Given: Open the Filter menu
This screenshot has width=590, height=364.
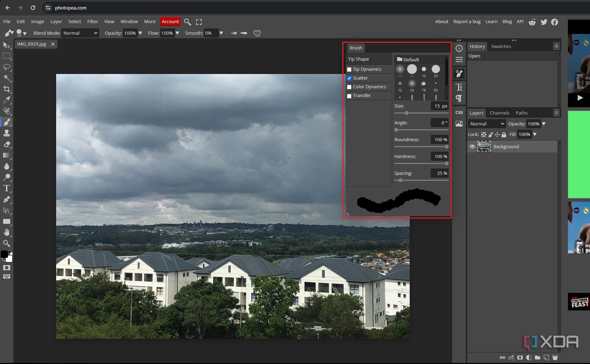Looking at the screenshot, I should pos(93,21).
